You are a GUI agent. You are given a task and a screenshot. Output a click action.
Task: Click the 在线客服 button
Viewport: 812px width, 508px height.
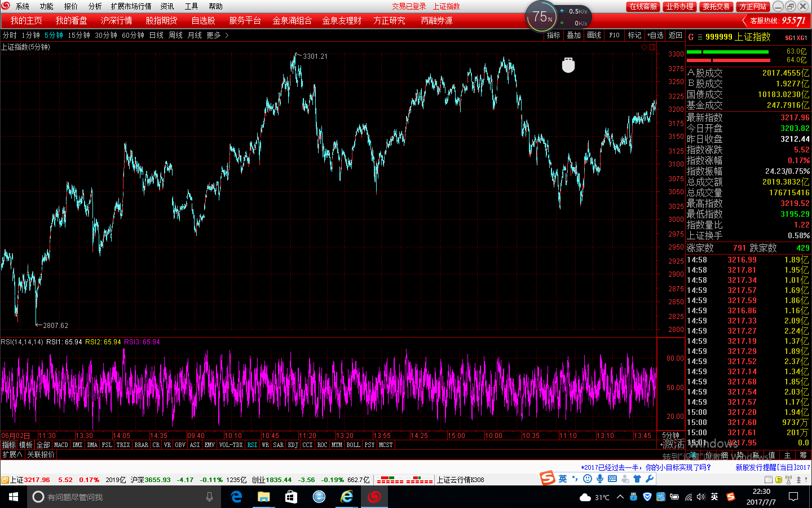click(x=643, y=6)
